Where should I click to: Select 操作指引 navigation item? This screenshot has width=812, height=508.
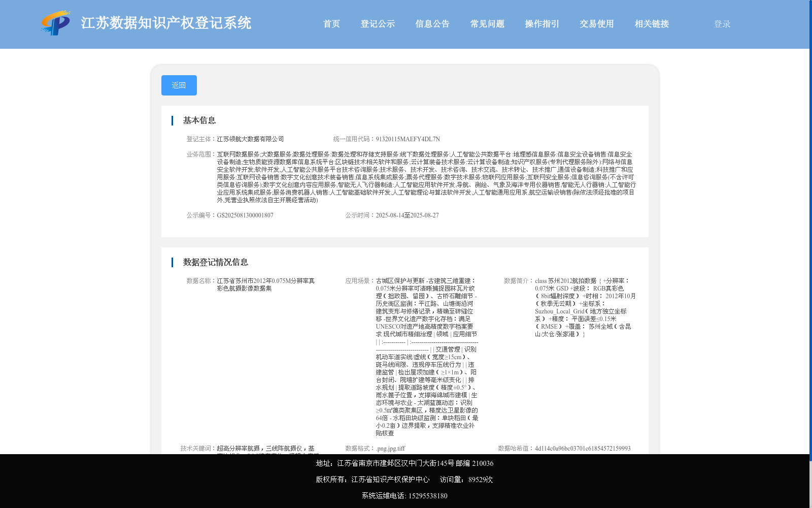[542, 24]
